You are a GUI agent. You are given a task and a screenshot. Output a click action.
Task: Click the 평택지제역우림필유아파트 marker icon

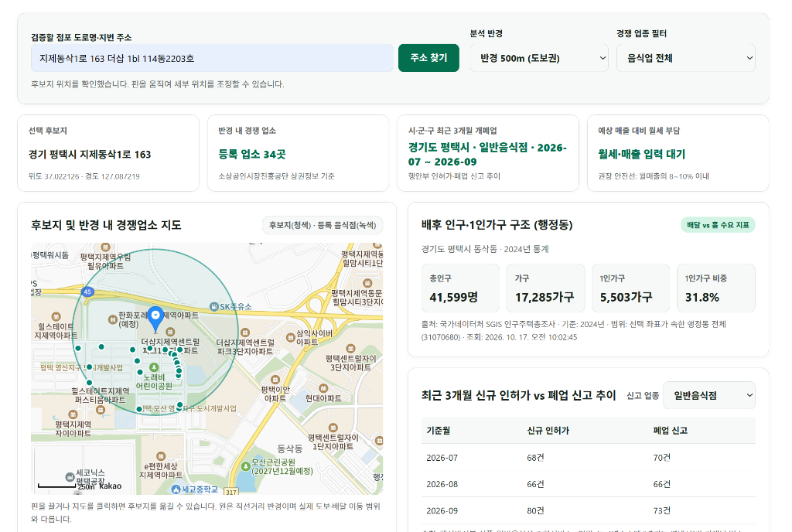(105, 247)
